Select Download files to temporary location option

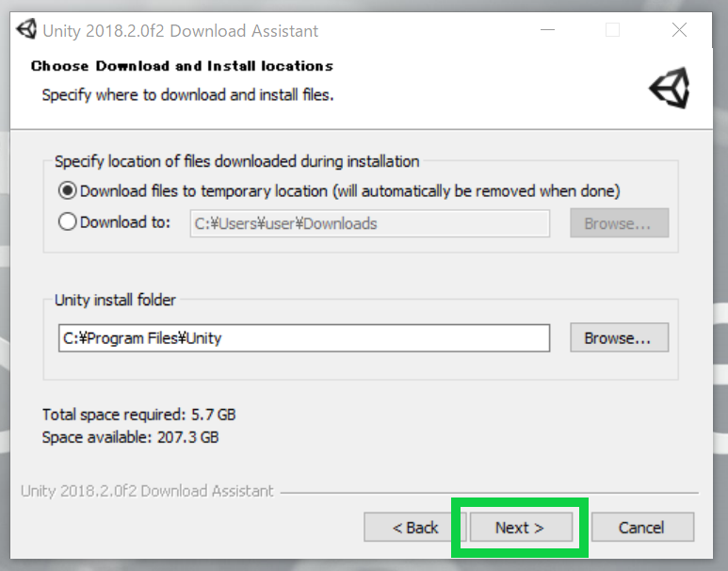pos(67,190)
